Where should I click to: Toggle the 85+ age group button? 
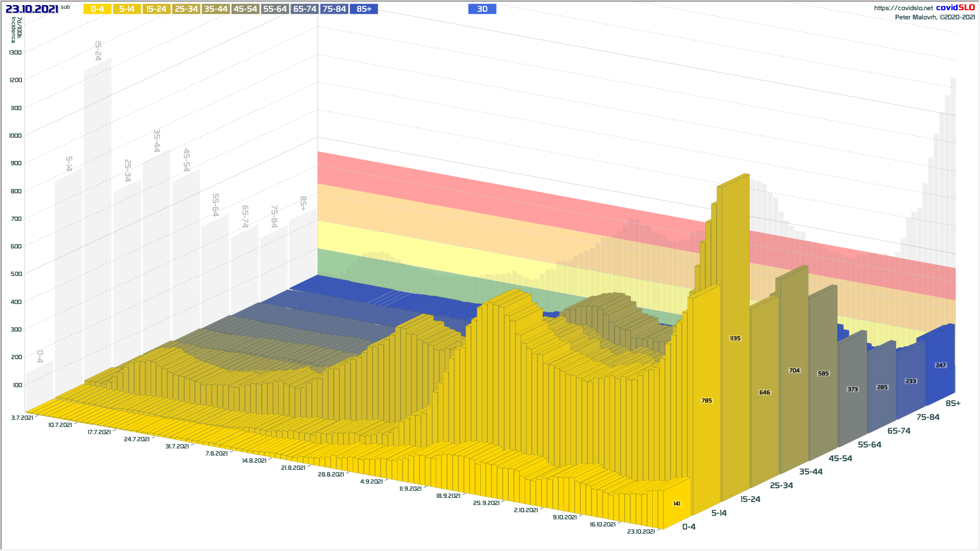(x=364, y=9)
